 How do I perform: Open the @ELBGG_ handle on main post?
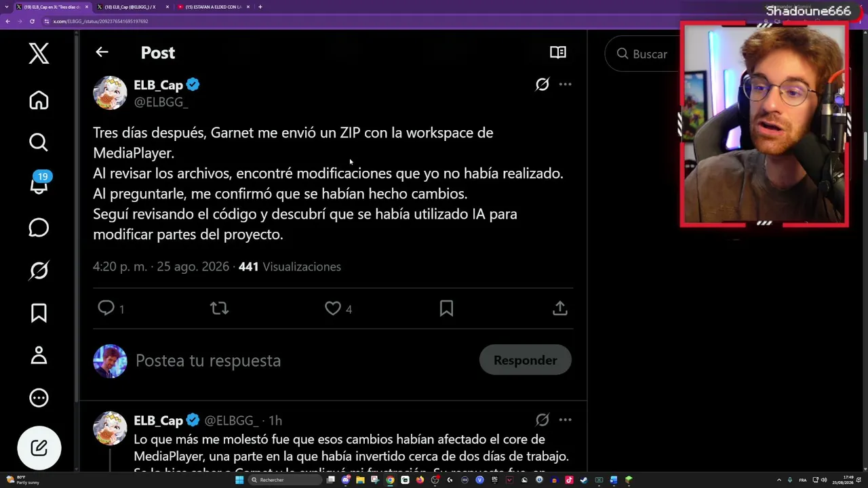[x=161, y=102]
